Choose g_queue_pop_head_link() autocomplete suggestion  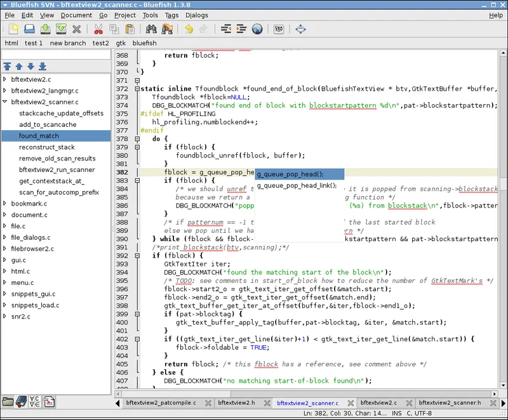300,185
